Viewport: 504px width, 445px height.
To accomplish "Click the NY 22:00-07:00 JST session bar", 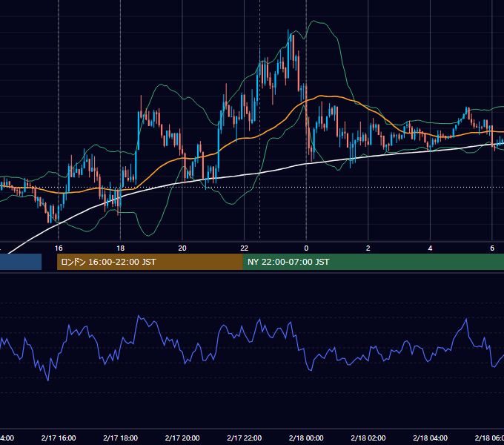I will [x=373, y=262].
